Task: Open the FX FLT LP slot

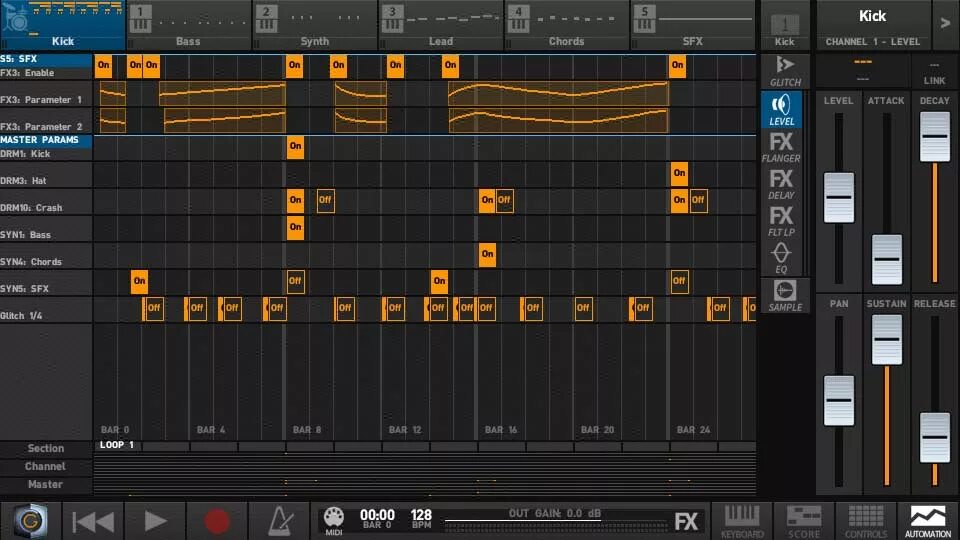Action: (782, 220)
